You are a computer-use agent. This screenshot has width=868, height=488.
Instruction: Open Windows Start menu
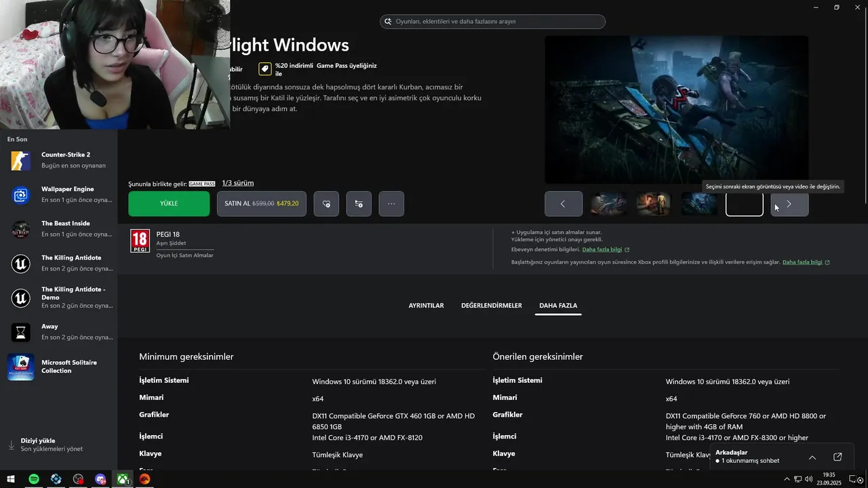[9, 479]
